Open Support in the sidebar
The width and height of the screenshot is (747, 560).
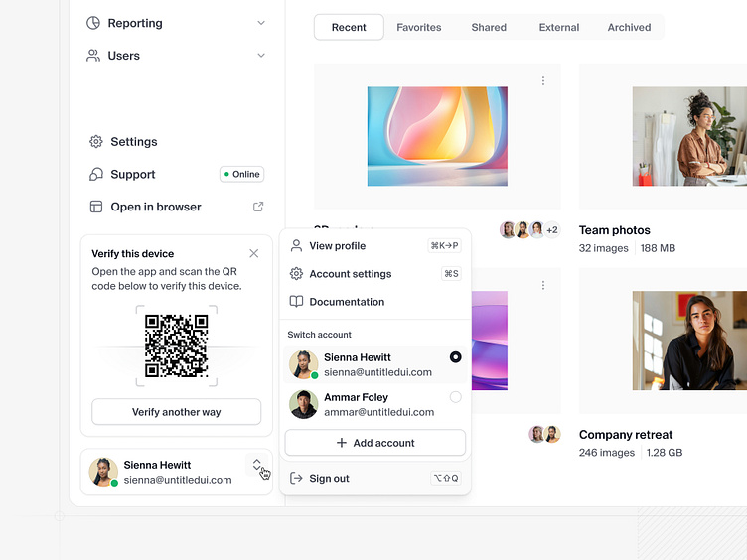(176, 175)
